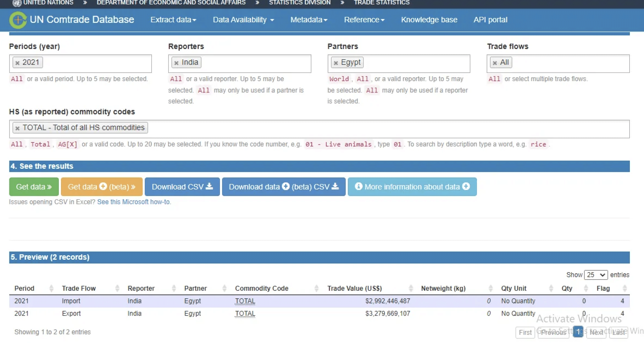
Task: Expand the Data Availability menu
Action: (x=243, y=20)
